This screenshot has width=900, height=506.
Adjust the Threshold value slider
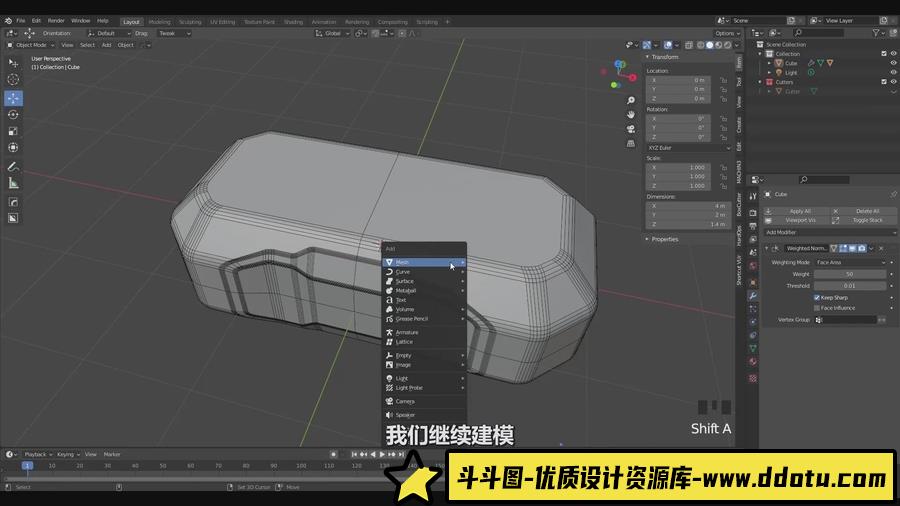(x=850, y=286)
